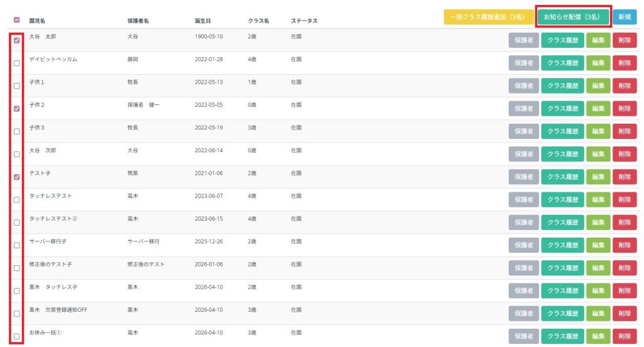Click the blue 新規 button
The image size is (644, 347).
(625, 17)
